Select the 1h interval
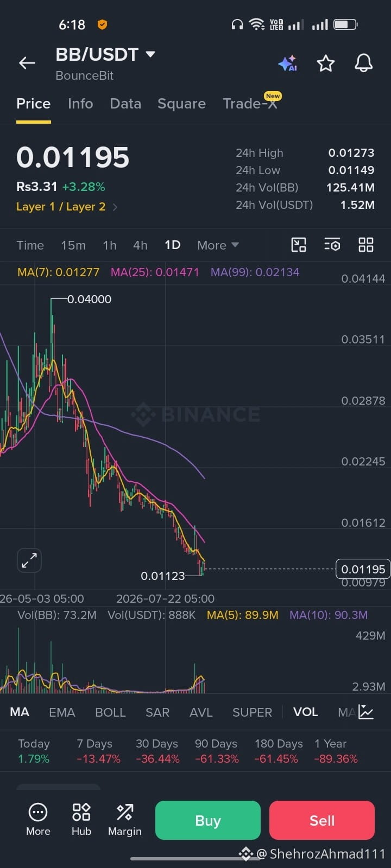This screenshot has height=868, width=391. (110, 245)
